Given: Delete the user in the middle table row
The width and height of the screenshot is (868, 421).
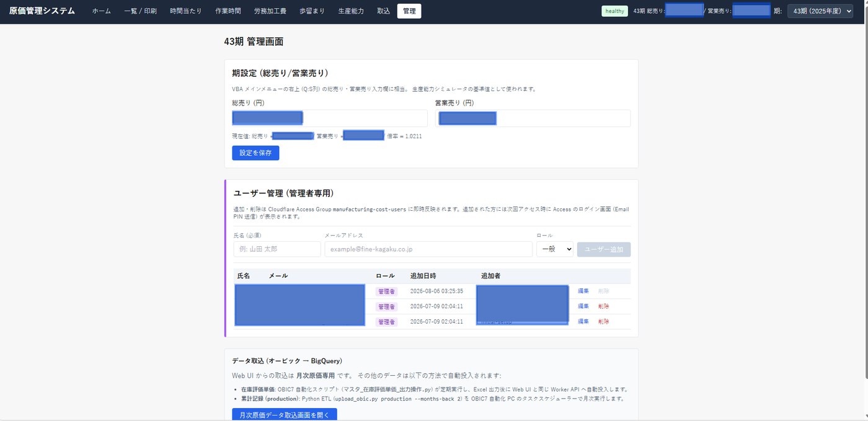Looking at the screenshot, I should click(x=604, y=306).
